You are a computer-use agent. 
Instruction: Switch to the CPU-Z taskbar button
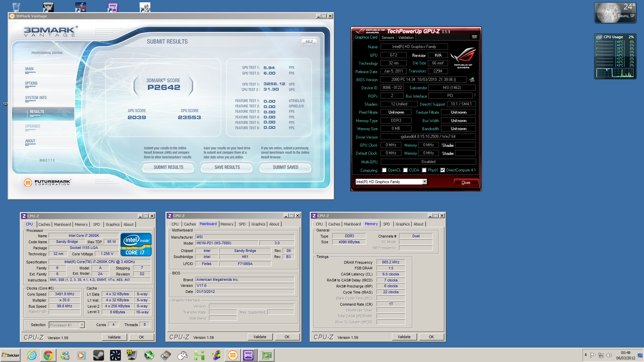(249, 355)
